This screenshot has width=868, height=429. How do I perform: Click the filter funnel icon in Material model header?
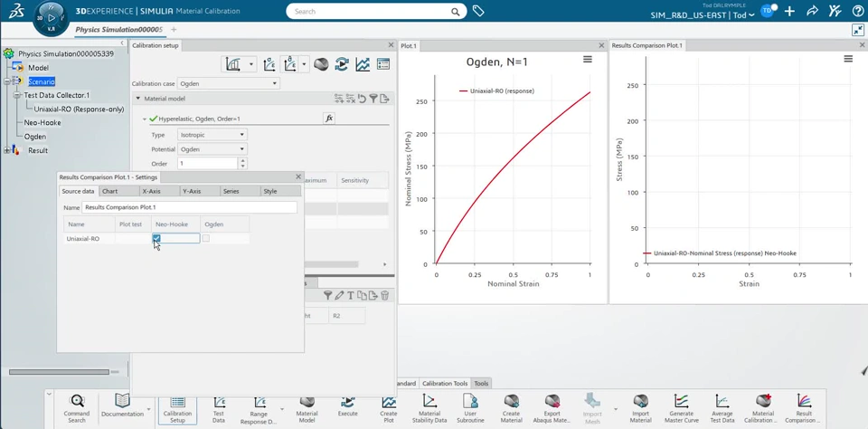pos(373,99)
